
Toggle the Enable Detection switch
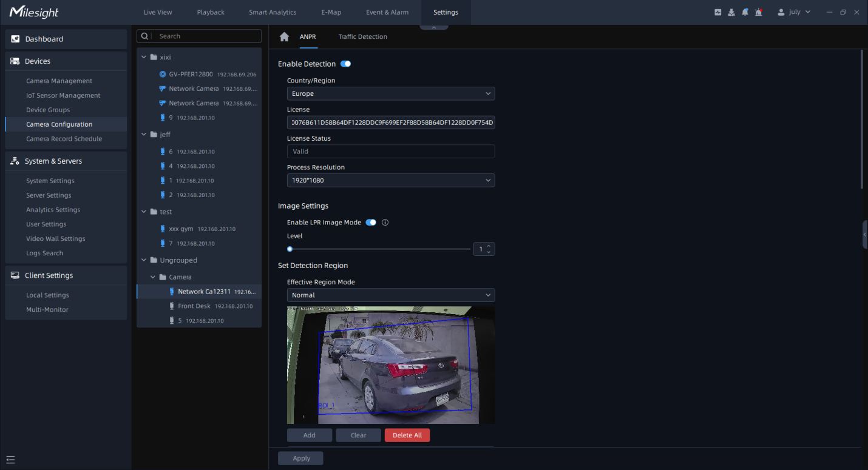[345, 64]
